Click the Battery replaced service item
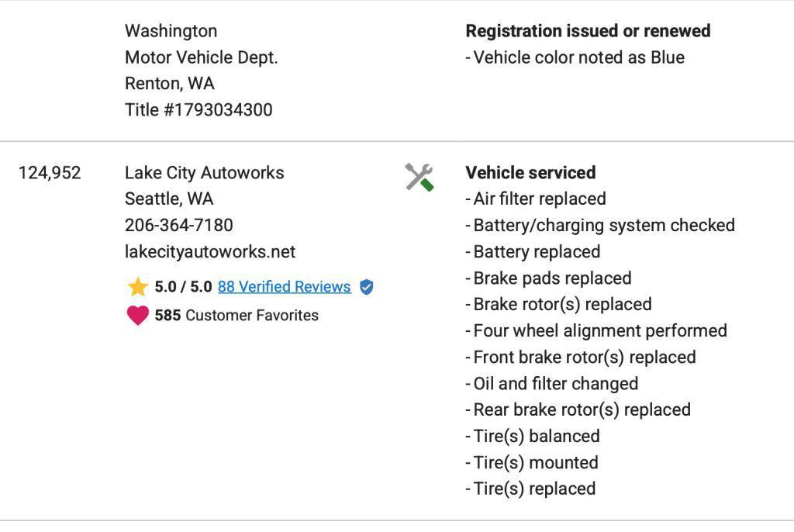The width and height of the screenshot is (794, 532). (x=533, y=251)
